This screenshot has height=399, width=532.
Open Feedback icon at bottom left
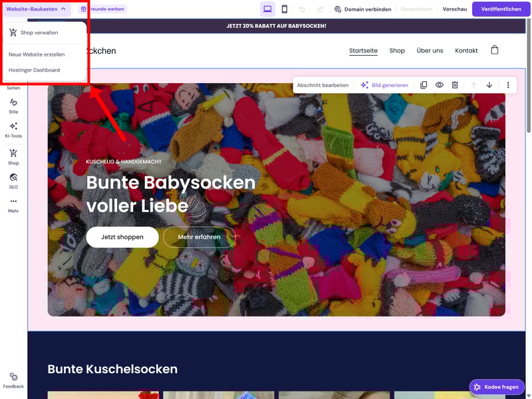pyautogui.click(x=13, y=380)
